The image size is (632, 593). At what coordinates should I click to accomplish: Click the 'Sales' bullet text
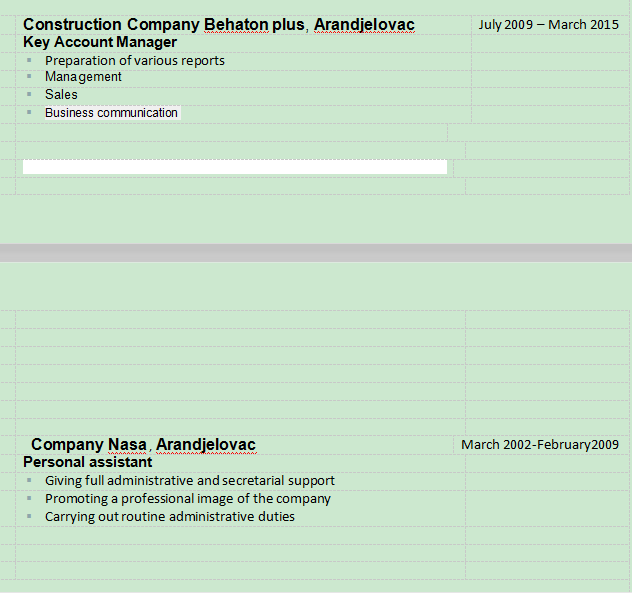point(61,95)
